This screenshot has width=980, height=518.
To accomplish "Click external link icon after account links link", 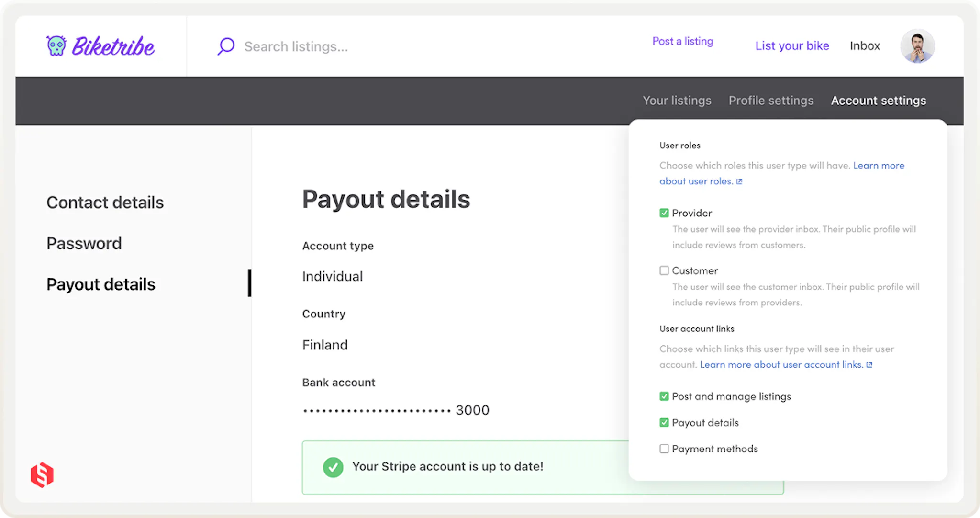I will (x=869, y=365).
